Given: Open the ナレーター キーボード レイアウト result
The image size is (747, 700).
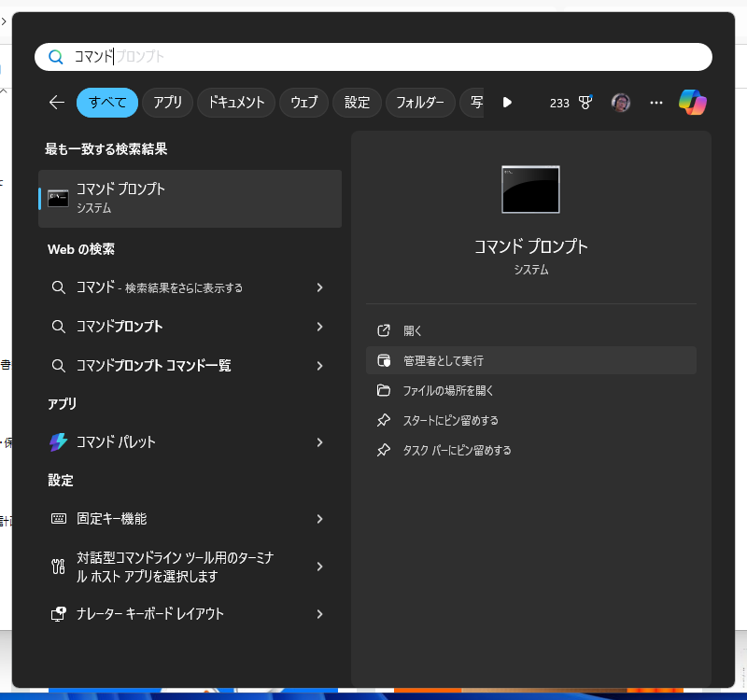Looking at the screenshot, I should (x=190, y=614).
